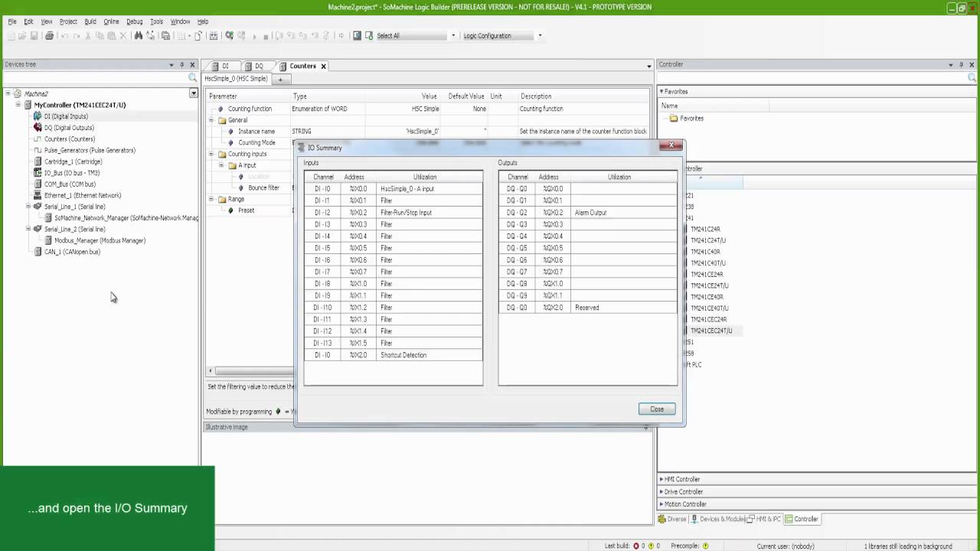Screen dimensions: 980x551
Task: Open the Online menu
Action: 111,21
